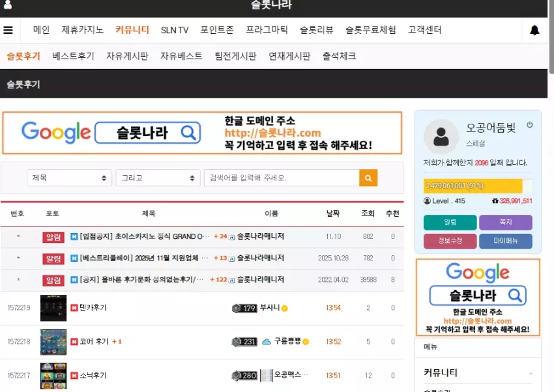Switch to the 베스트후기 tab
Viewport: 554px width, 392px height.
[x=73, y=56]
